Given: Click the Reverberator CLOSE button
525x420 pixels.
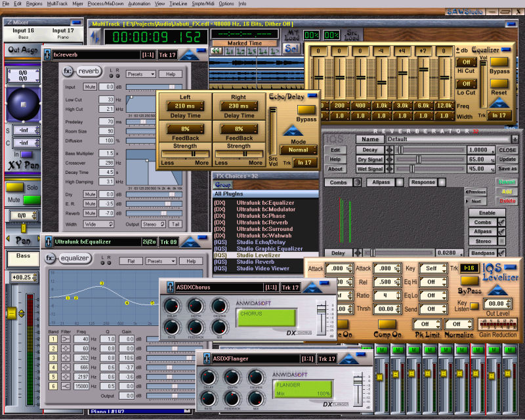Looking at the screenshot, I should click(507, 150).
